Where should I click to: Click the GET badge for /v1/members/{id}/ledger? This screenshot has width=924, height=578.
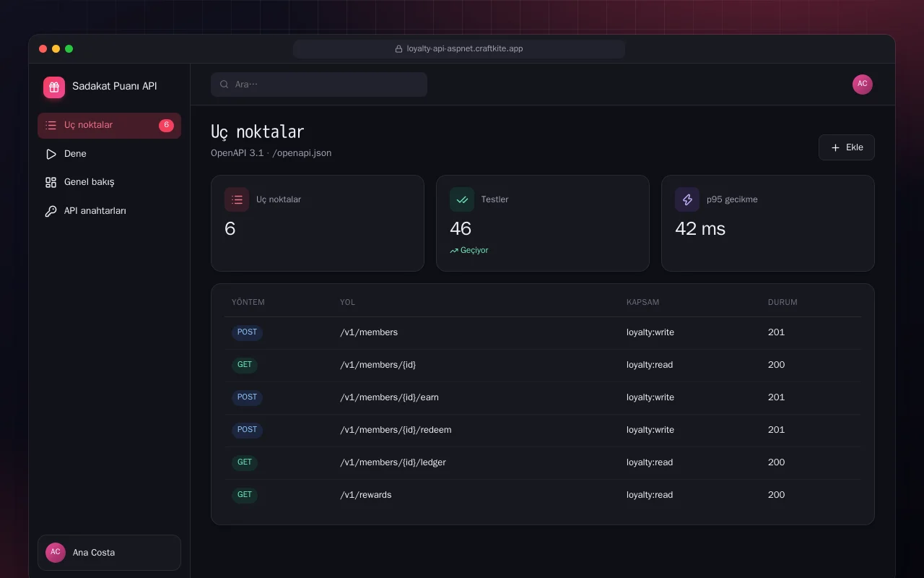245,462
